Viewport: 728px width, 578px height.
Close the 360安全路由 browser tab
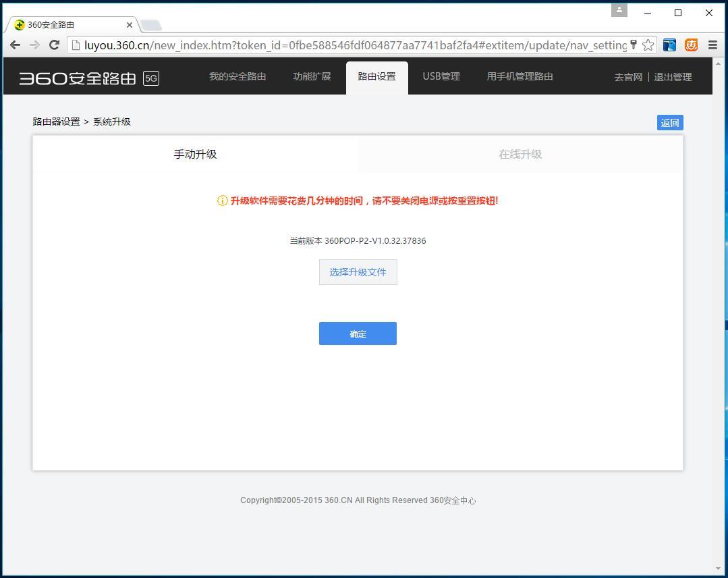point(130,24)
